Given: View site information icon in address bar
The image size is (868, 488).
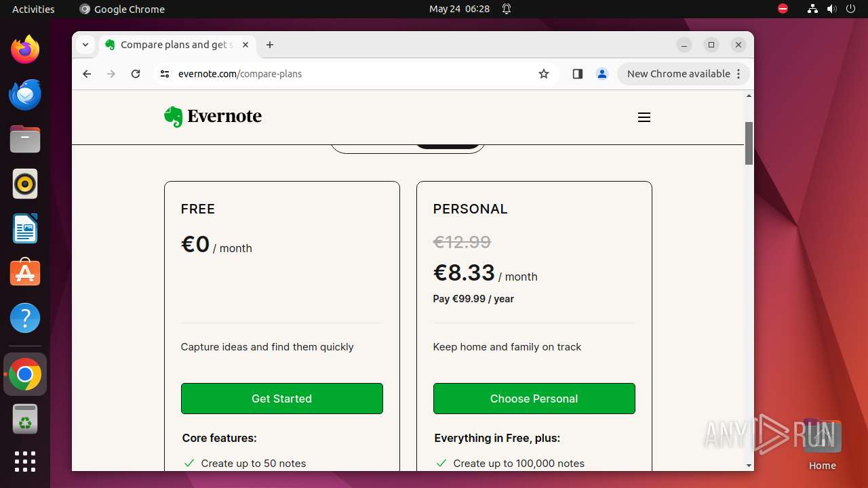Looking at the screenshot, I should tap(165, 74).
